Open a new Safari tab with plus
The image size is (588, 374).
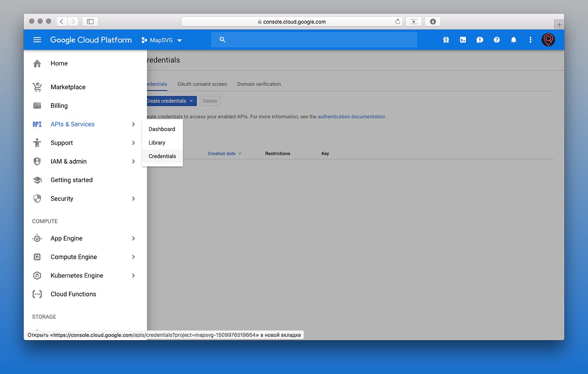point(559,25)
